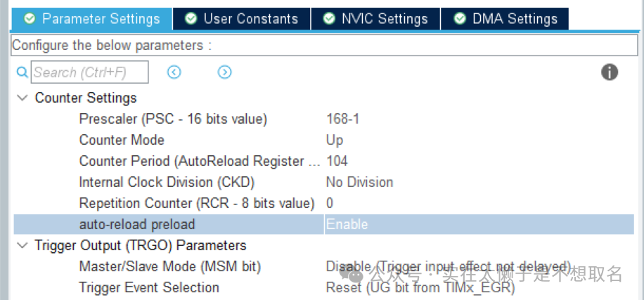The image size is (644, 300).
Task: Click green check icon on Parameter Settings
Action: point(30,18)
